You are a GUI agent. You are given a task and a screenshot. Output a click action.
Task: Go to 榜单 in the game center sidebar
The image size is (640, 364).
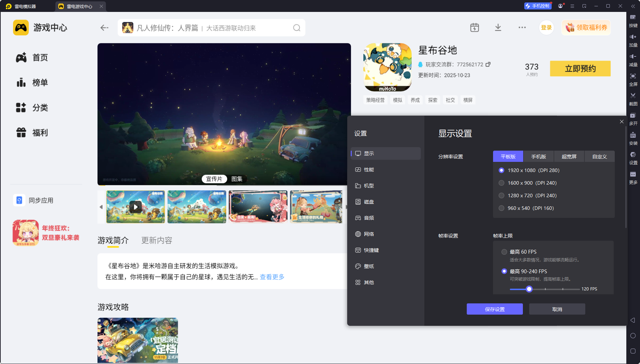32,83
